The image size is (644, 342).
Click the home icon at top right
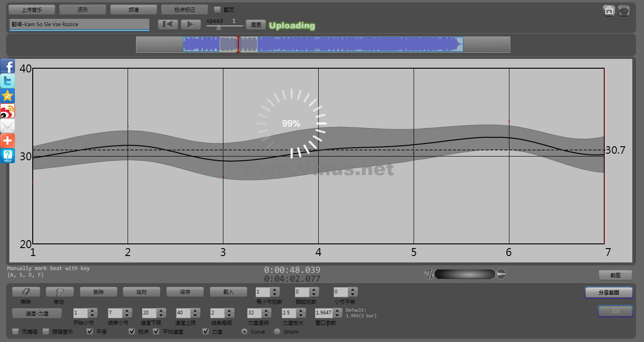pos(608,10)
